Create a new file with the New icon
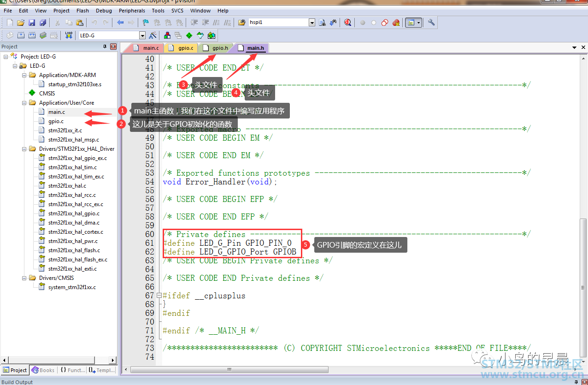The image size is (588, 385). click(x=10, y=22)
